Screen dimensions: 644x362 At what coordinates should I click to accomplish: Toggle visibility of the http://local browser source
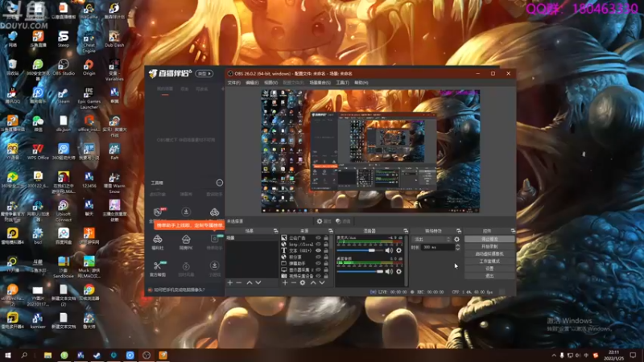click(x=318, y=245)
